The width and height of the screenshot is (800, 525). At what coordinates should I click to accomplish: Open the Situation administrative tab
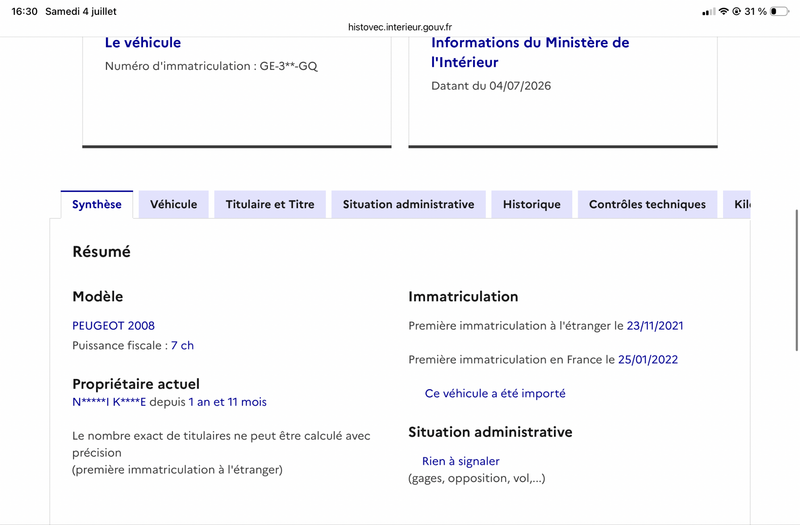[408, 205]
